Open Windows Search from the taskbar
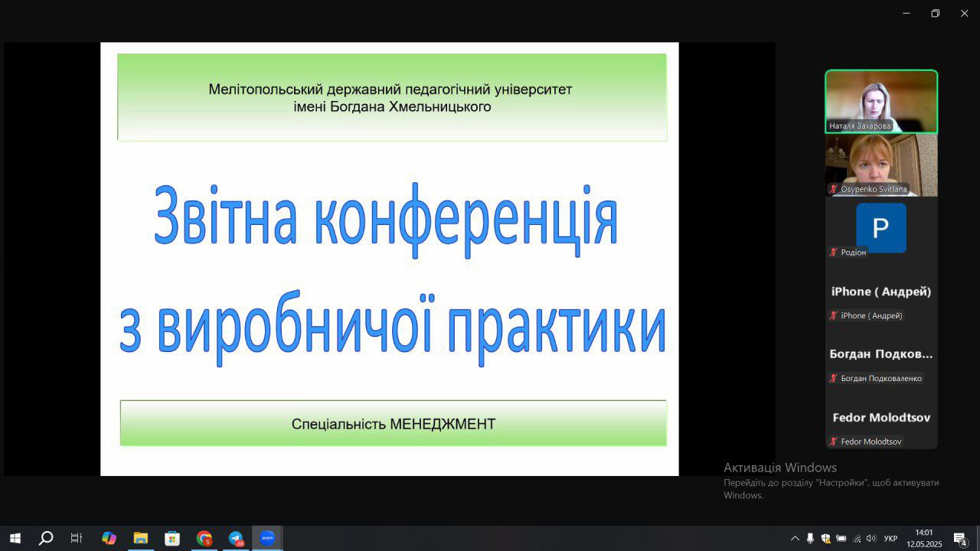 [x=46, y=538]
